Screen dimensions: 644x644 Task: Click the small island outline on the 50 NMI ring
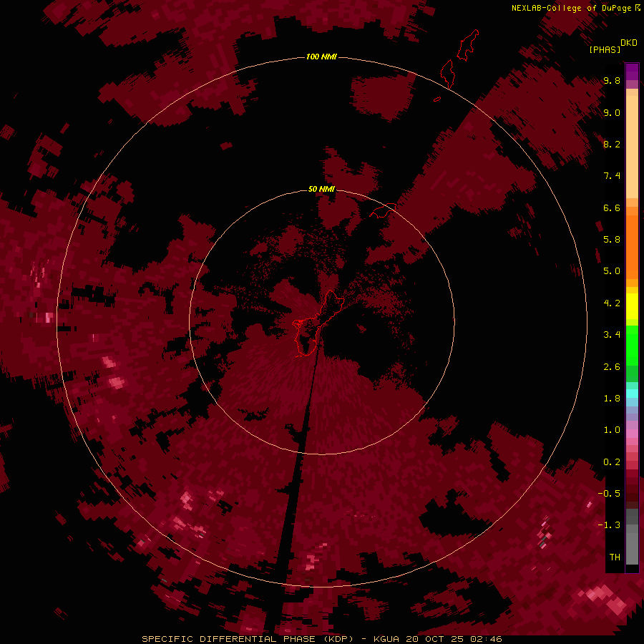pos(383,210)
